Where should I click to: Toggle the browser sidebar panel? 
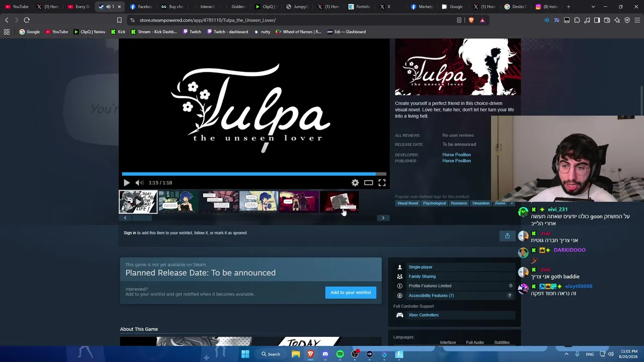pos(597,20)
